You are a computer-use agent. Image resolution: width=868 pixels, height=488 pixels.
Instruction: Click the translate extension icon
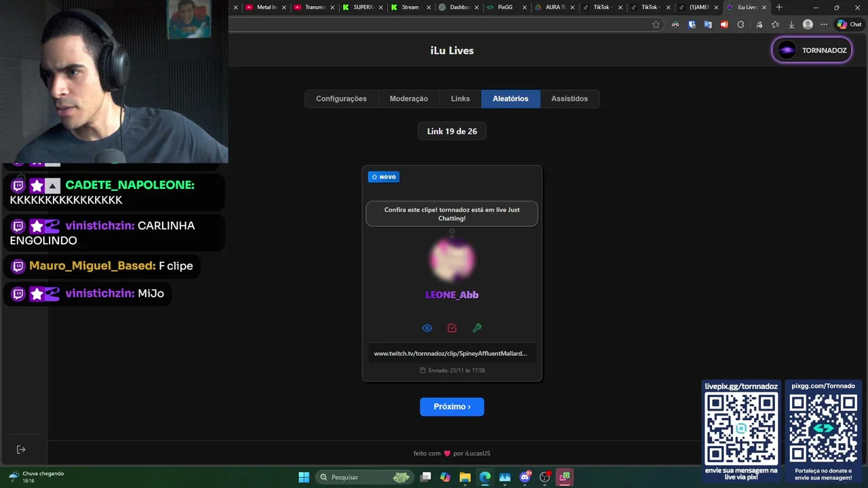[x=708, y=24]
